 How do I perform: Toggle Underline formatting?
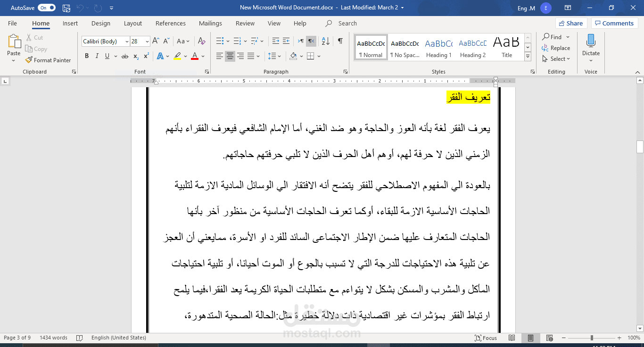coord(107,56)
